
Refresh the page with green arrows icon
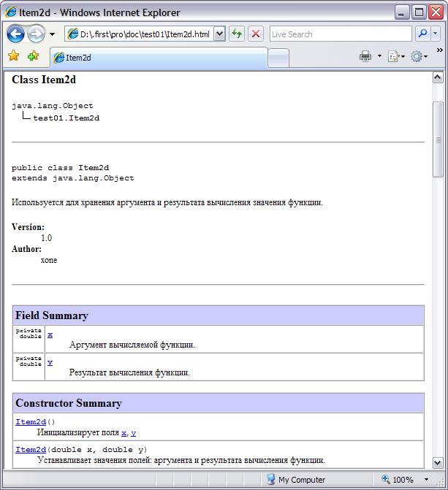(237, 34)
